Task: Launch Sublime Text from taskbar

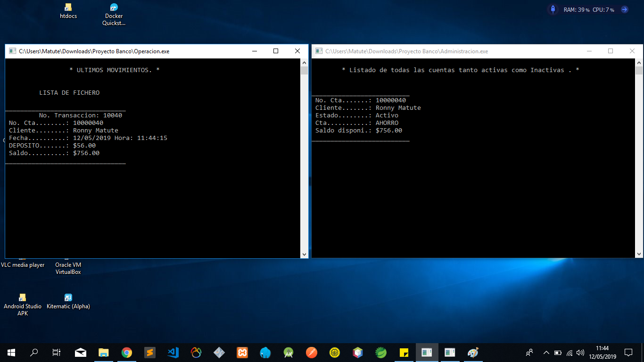Action: point(149,352)
